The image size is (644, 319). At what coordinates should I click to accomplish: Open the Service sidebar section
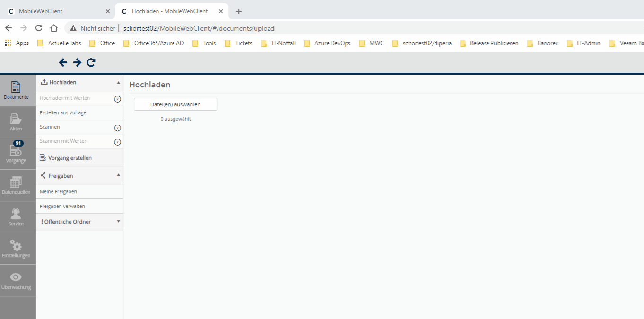(16, 216)
